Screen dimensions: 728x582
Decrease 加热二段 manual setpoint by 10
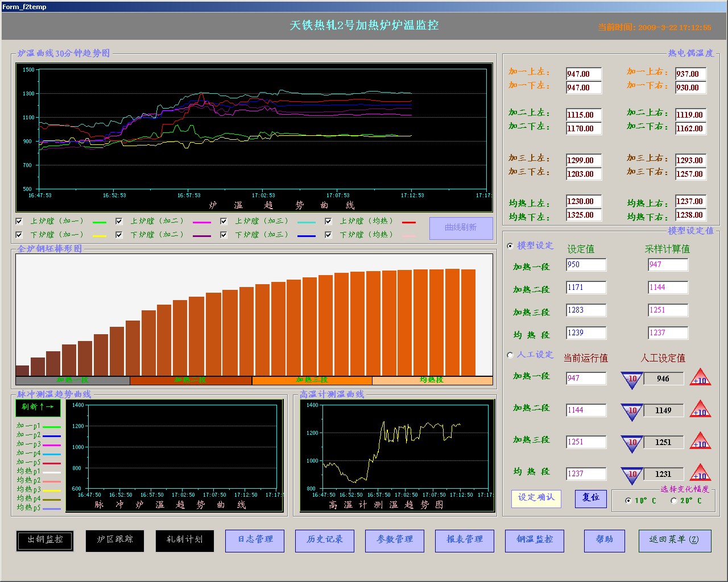[x=632, y=411]
